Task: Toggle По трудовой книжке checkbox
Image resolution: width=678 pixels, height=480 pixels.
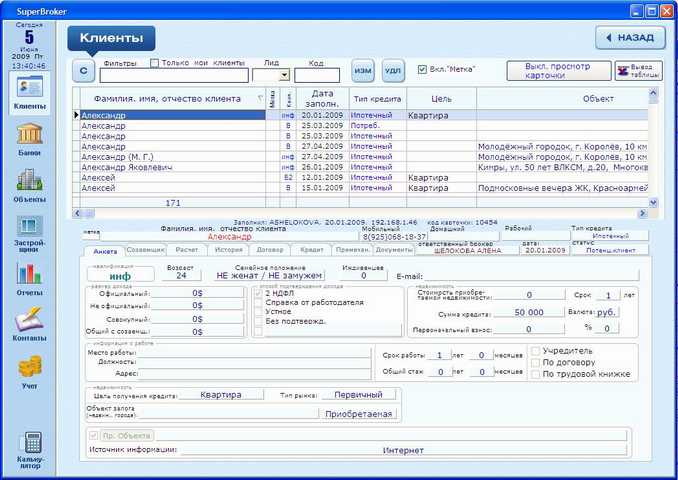Action: pyautogui.click(x=535, y=374)
